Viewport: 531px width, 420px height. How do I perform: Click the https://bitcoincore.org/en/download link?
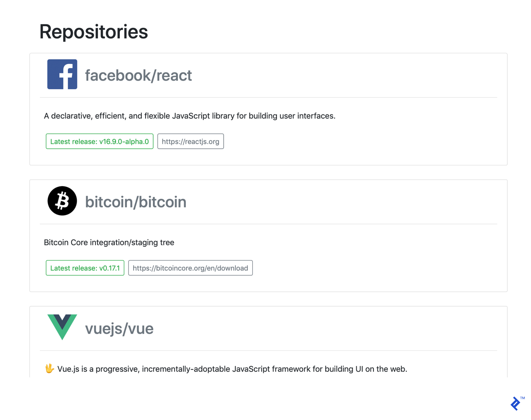click(190, 268)
